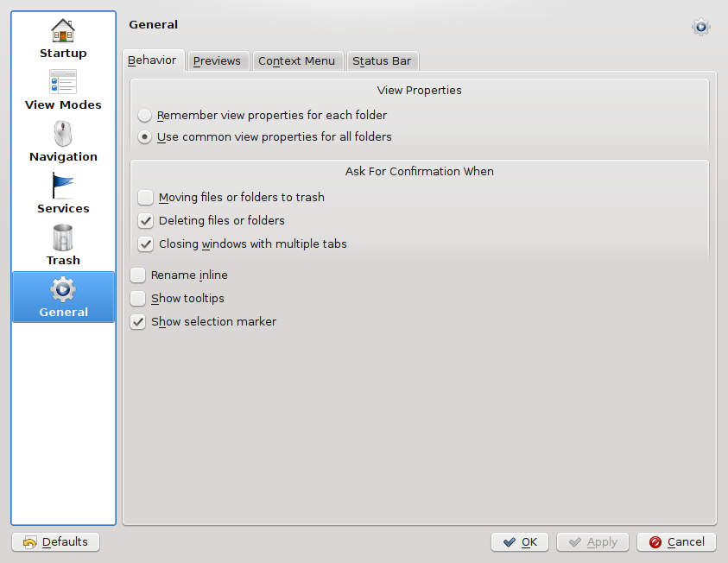Switch to the Previews tab
This screenshot has height=563, width=728.
click(x=217, y=61)
